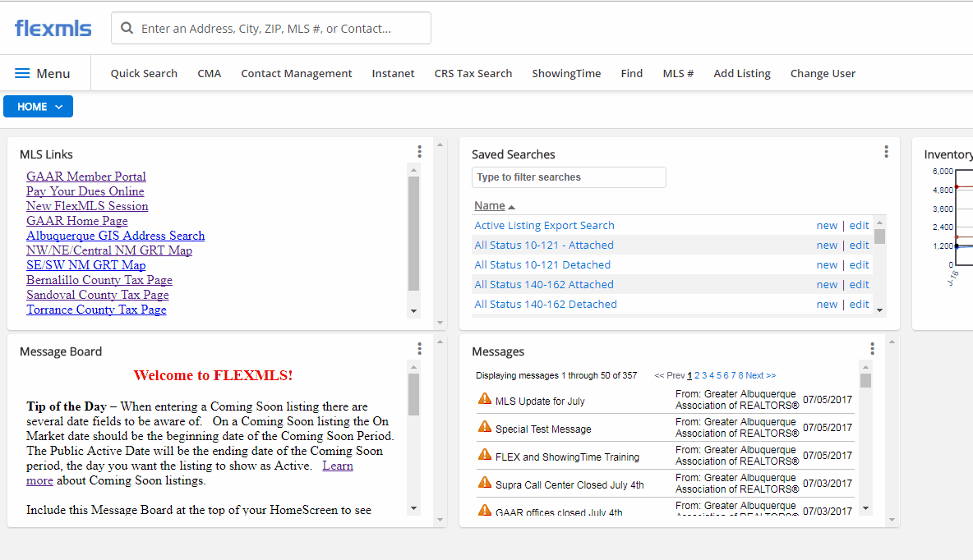Click Next >> in Messages pagination
The height and width of the screenshot is (560, 973).
click(x=761, y=376)
